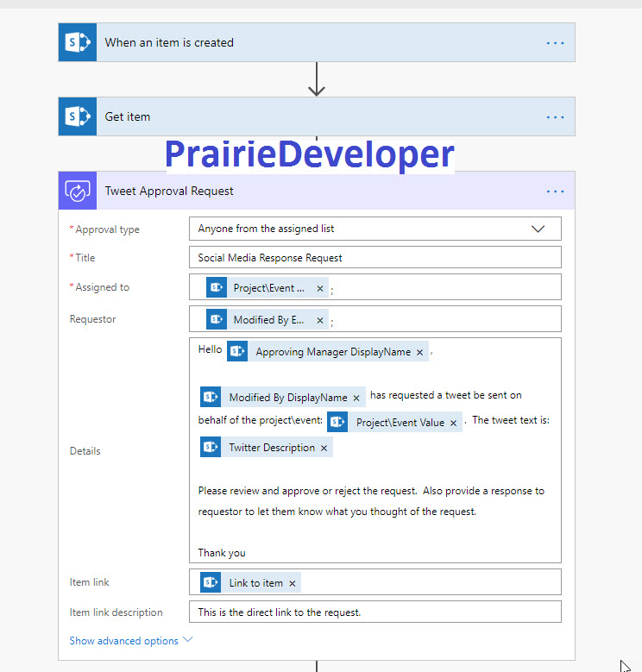Remove the 'Approving Manager DisplayName' token

419,352
